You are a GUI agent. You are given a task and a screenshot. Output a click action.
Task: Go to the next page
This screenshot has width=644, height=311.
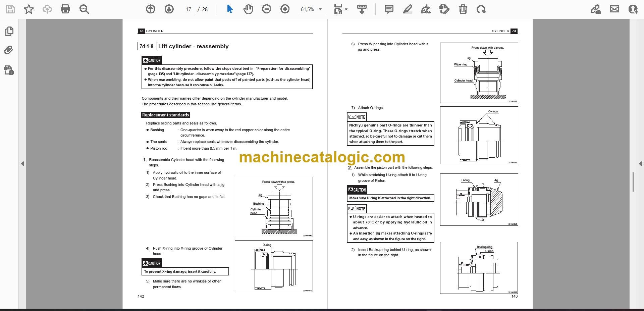tap(169, 9)
